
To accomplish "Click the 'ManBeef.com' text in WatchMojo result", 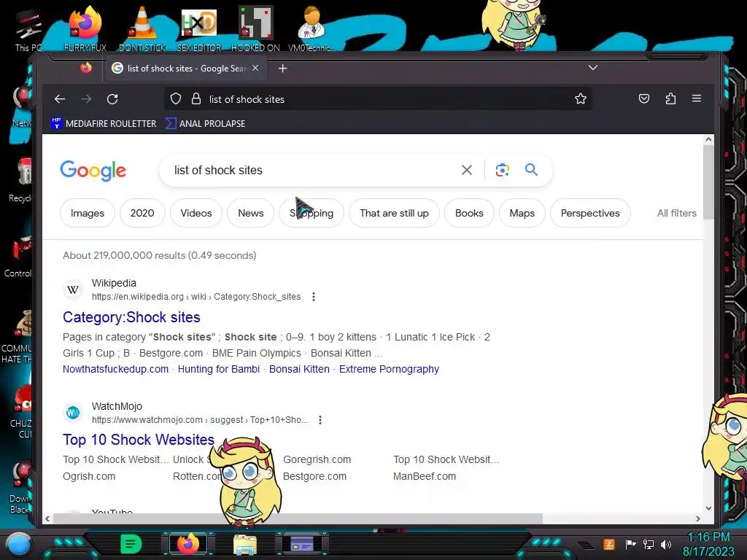I will [x=425, y=476].
